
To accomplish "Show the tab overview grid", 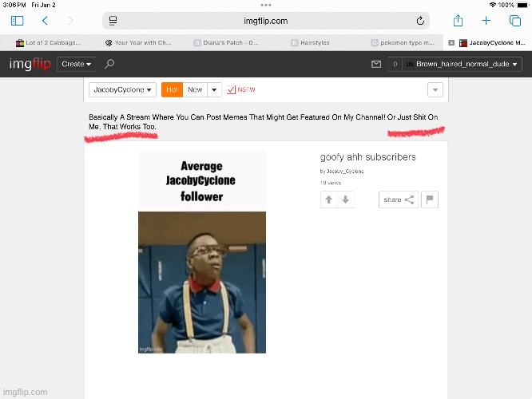I will click(x=514, y=21).
